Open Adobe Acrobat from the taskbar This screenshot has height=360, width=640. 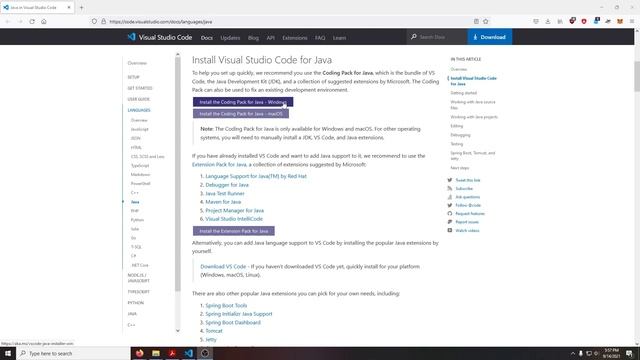pyautogui.click(x=172, y=353)
